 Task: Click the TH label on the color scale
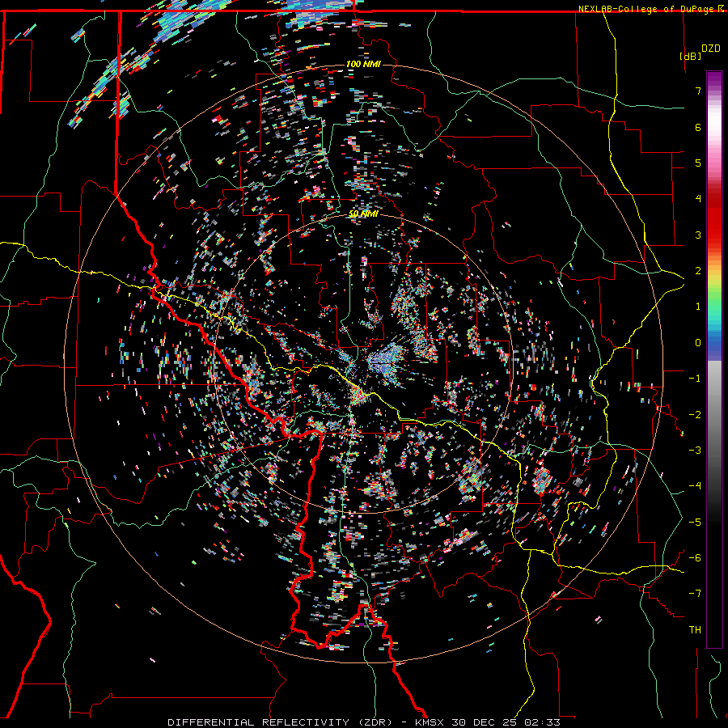pyautogui.click(x=695, y=630)
